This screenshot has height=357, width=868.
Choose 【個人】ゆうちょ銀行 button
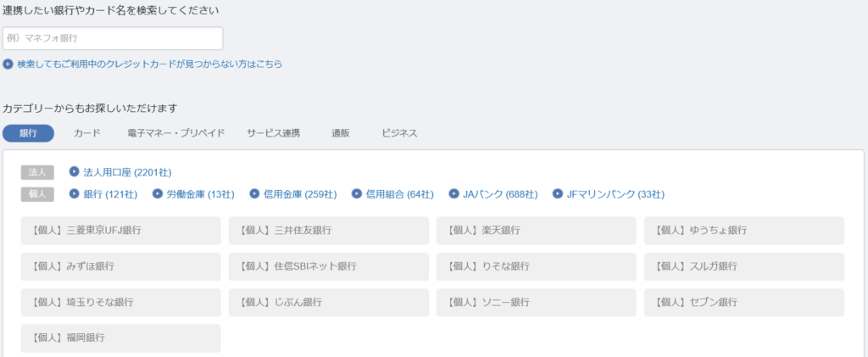(744, 231)
